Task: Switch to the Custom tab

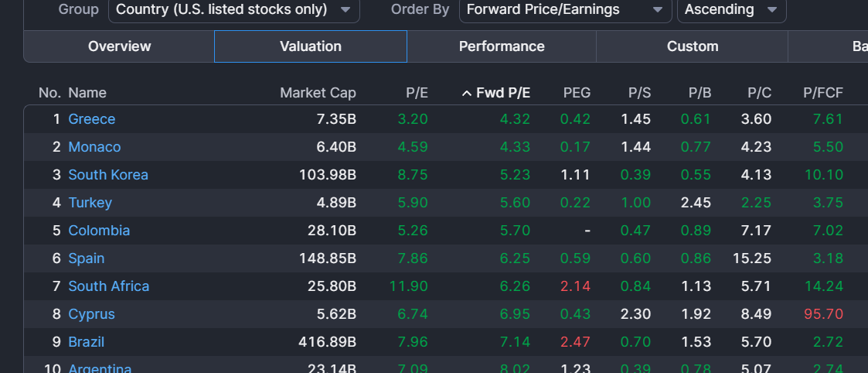Action: coord(693,46)
